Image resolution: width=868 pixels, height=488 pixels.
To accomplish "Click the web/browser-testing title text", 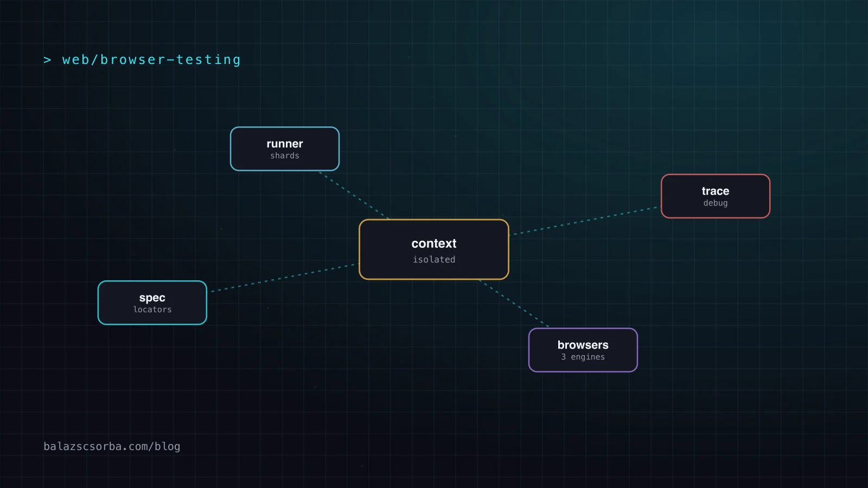I will [x=151, y=60].
